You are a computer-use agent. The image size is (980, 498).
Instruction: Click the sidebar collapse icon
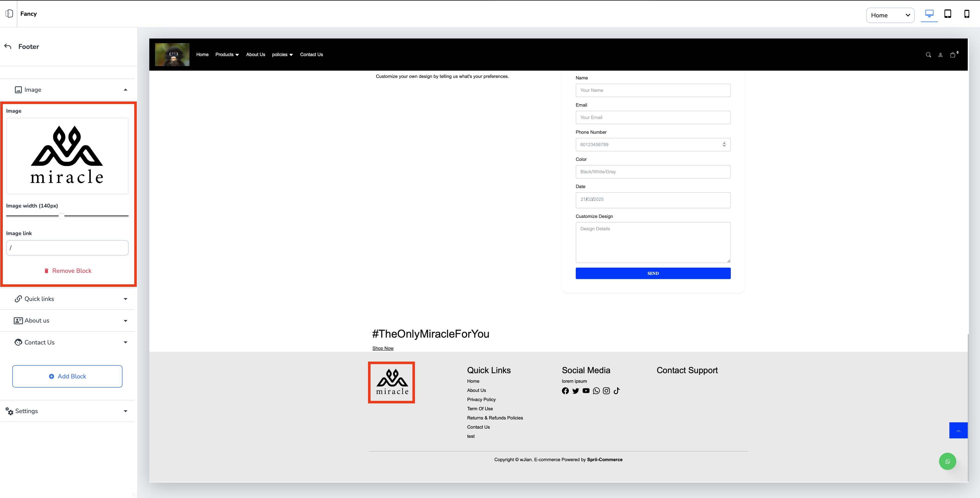coord(9,14)
